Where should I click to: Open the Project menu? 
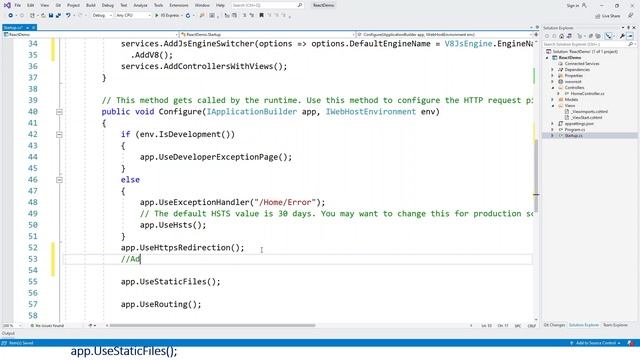pyautogui.click(x=73, y=5)
